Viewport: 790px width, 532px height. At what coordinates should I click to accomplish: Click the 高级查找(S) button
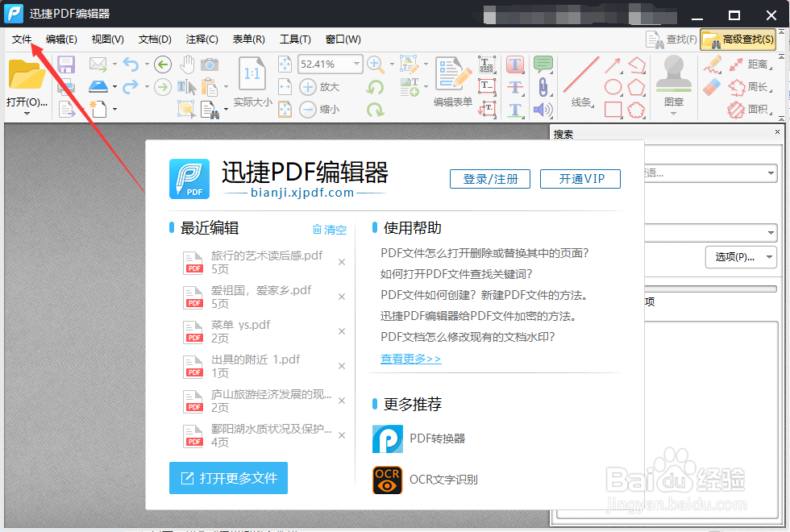(x=738, y=39)
